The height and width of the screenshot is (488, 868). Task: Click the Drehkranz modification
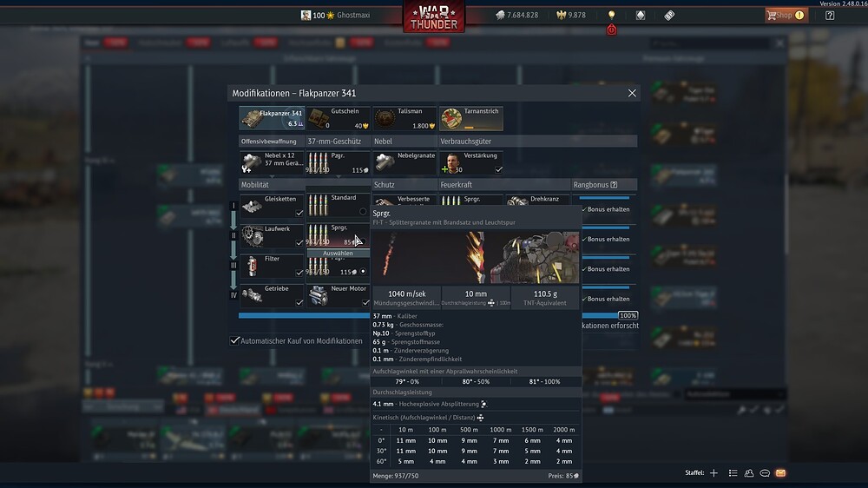coord(537,201)
